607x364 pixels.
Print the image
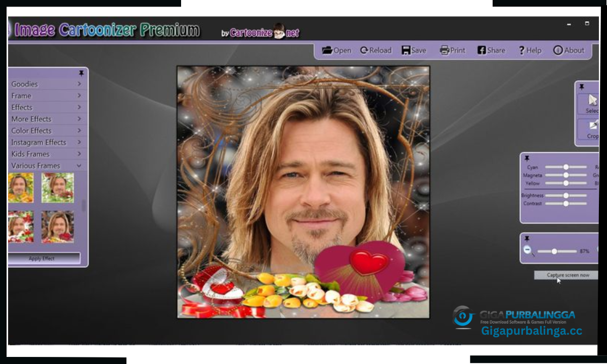tap(453, 50)
